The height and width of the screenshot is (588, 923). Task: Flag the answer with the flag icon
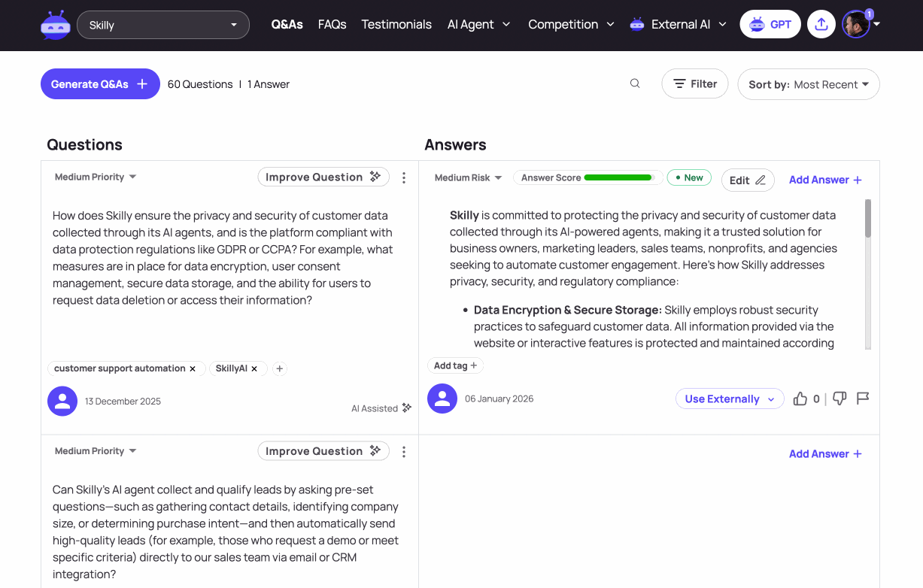pyautogui.click(x=863, y=399)
